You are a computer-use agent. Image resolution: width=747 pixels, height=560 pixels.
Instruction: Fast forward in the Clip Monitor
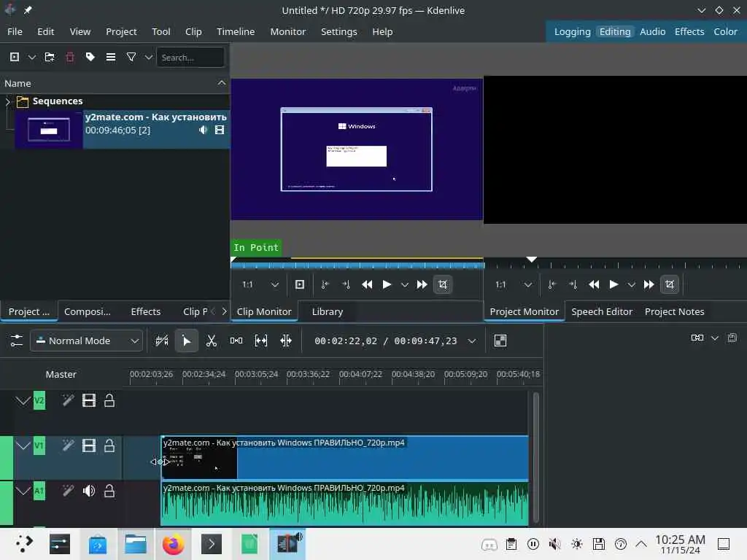[x=422, y=285]
